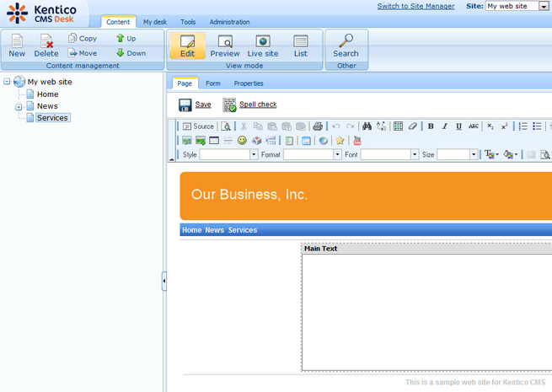The height and width of the screenshot is (392, 552).
Task: Click the Spell check icon
Action: click(229, 105)
